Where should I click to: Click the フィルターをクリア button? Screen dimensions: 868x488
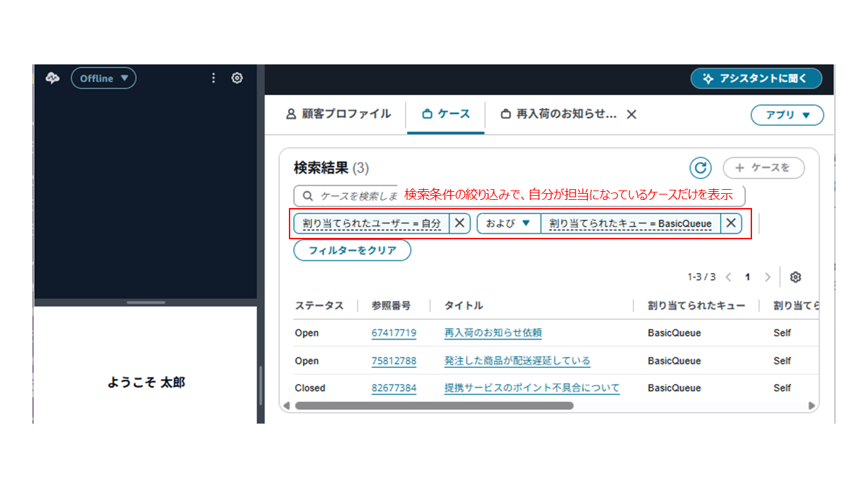tap(352, 250)
